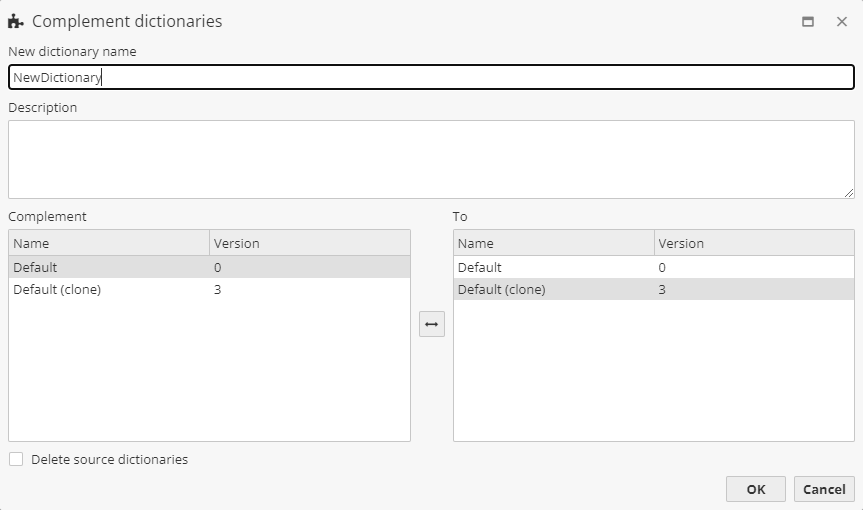The image size is (863, 510).
Task: Cancel the dictionary complement dialog
Action: (x=824, y=489)
